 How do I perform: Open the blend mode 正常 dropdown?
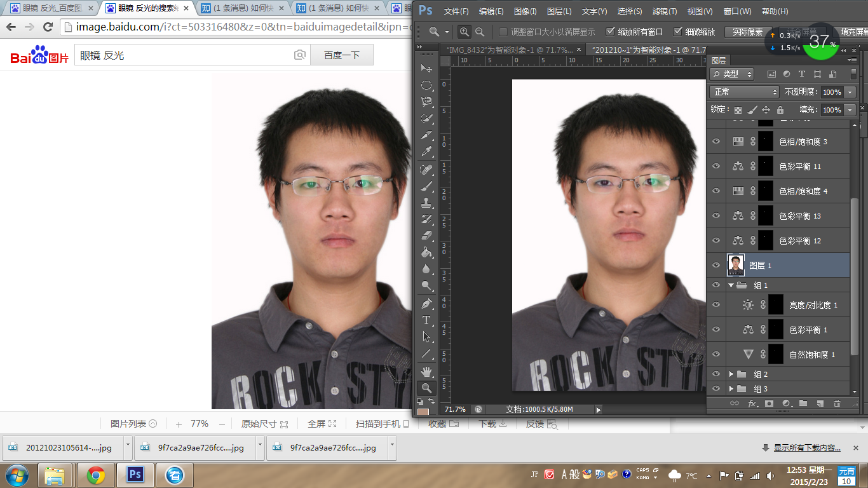tap(744, 92)
